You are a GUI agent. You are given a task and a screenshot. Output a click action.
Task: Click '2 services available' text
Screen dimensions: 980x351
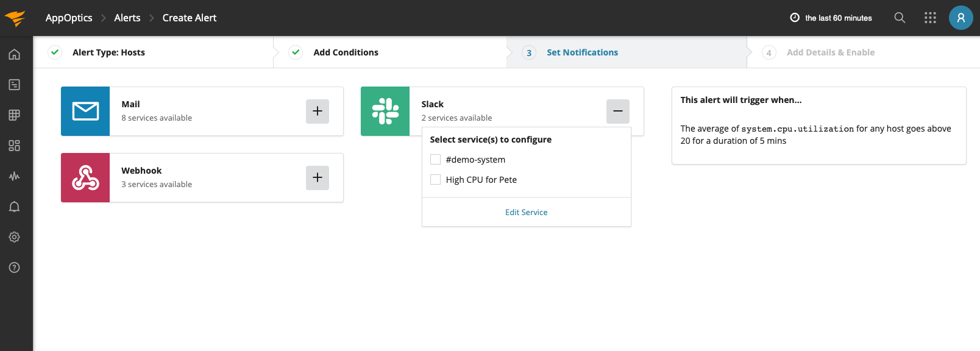456,118
